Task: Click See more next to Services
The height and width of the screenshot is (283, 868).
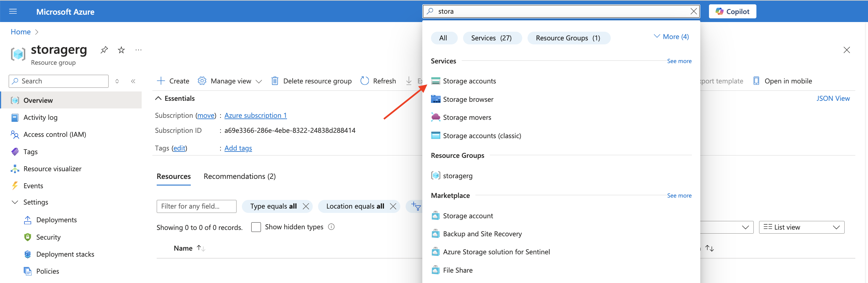Action: tap(679, 61)
